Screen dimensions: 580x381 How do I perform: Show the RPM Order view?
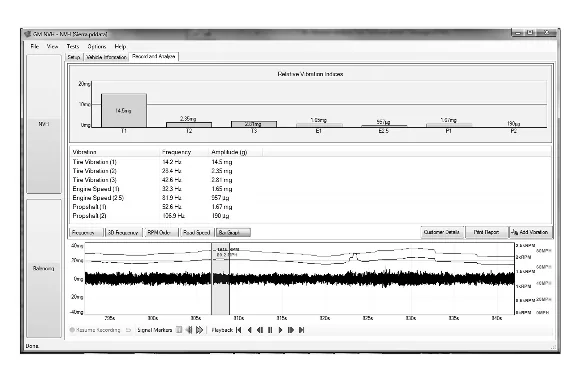click(161, 232)
